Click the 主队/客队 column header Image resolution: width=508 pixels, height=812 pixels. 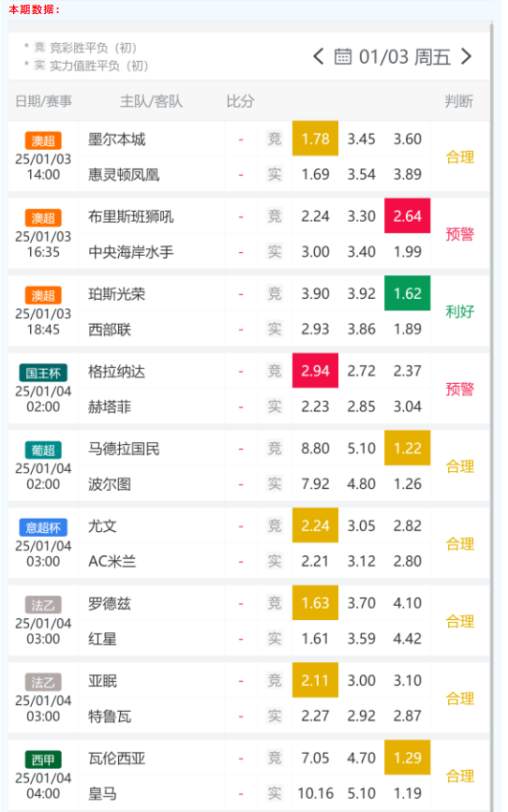(x=151, y=101)
